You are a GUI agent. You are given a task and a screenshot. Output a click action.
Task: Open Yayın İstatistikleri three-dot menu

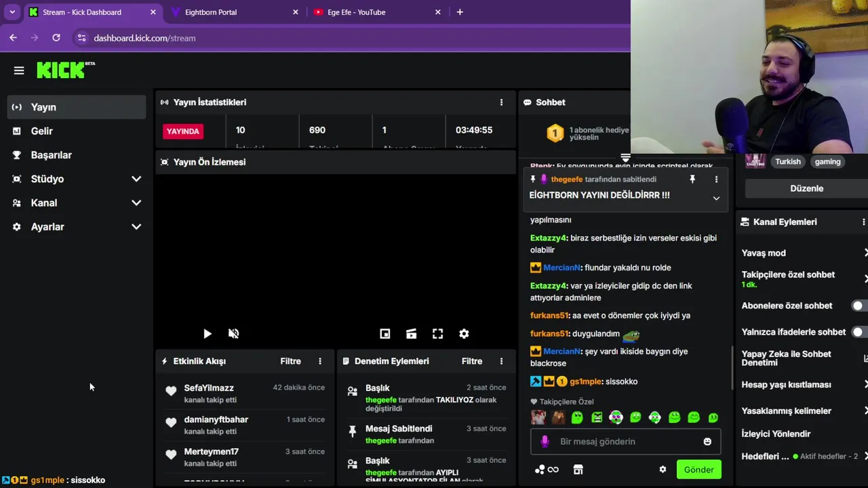tap(501, 102)
